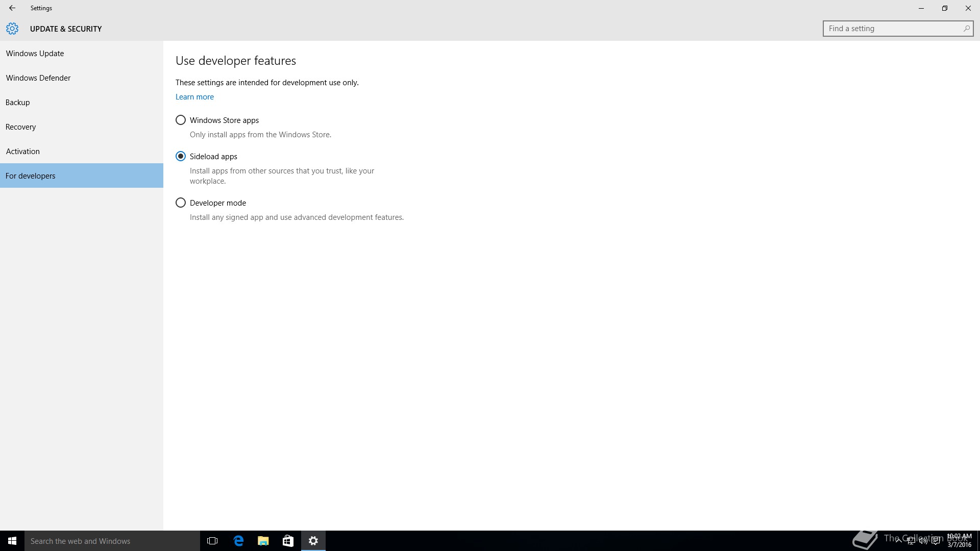The width and height of the screenshot is (980, 551).
Task: Expand hidden system tray icons chevron
Action: 898,541
